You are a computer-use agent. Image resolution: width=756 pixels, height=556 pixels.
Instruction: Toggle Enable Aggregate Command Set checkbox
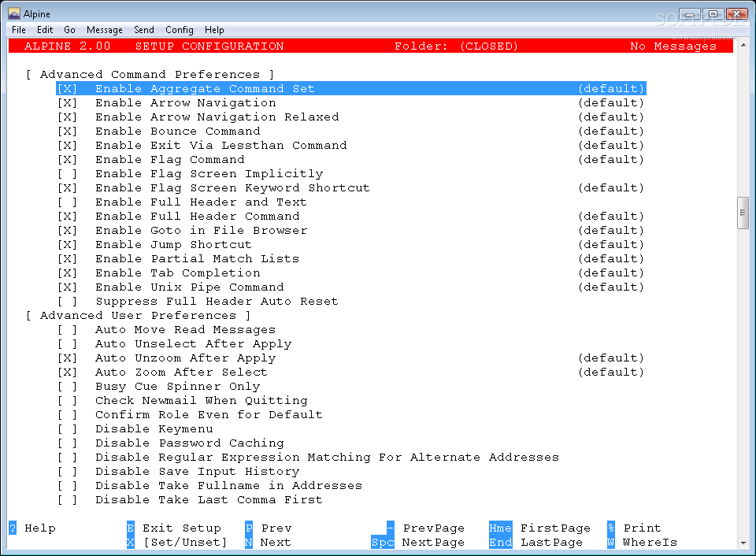pos(67,89)
